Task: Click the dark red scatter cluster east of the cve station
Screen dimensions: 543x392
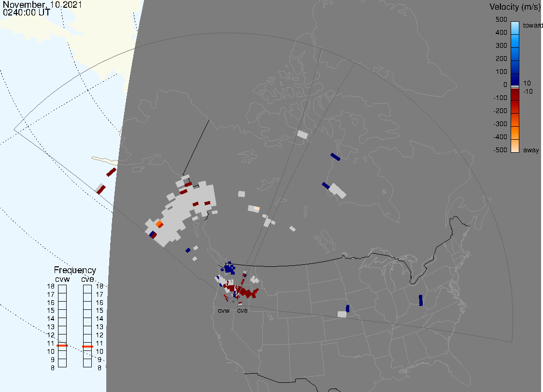Action: coord(249,292)
